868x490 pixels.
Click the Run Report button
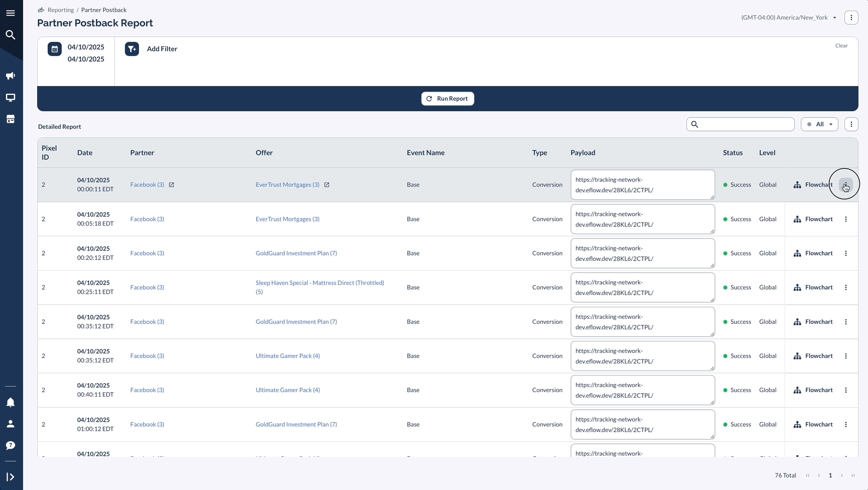pos(448,98)
